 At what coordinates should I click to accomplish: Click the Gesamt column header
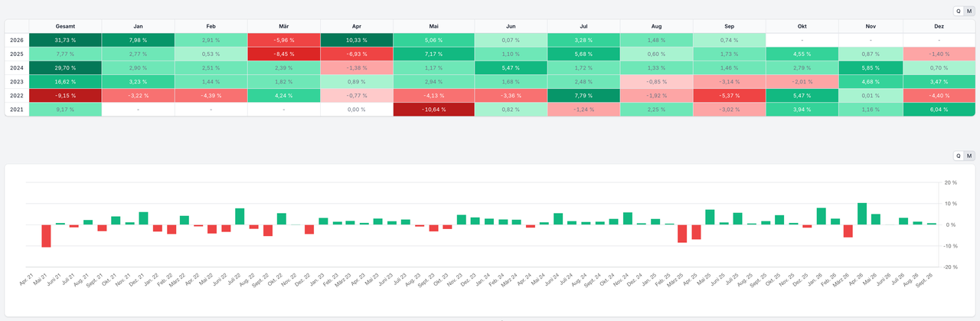(65, 26)
